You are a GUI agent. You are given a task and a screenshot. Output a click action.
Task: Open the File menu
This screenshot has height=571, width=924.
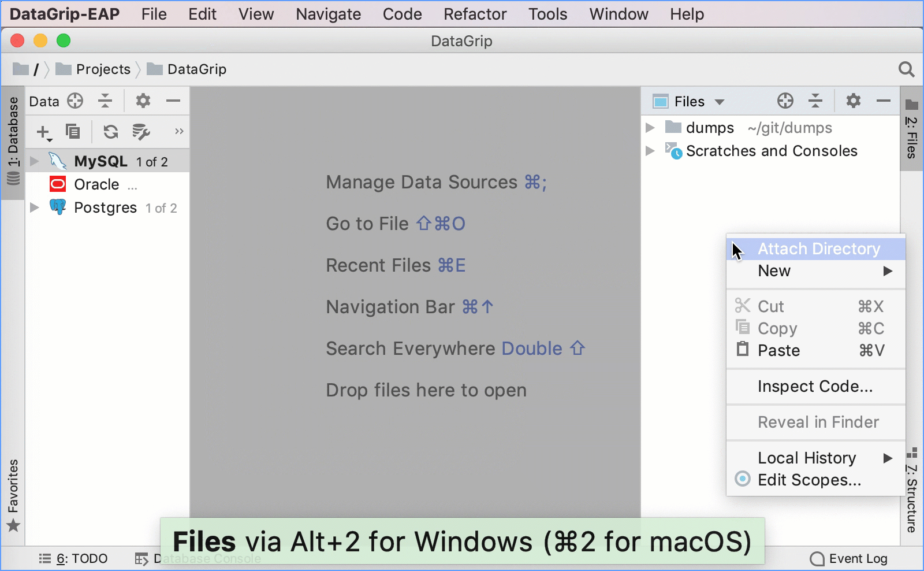point(154,14)
